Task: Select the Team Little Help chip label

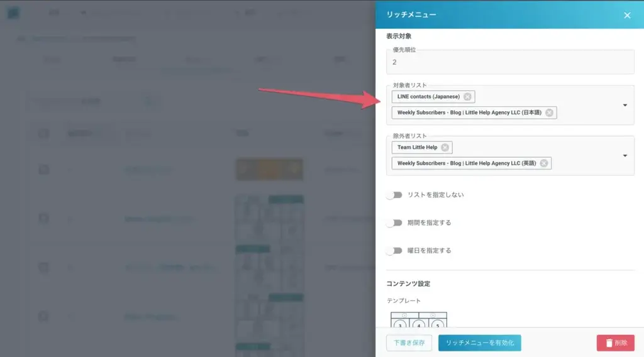Action: pyautogui.click(x=417, y=148)
